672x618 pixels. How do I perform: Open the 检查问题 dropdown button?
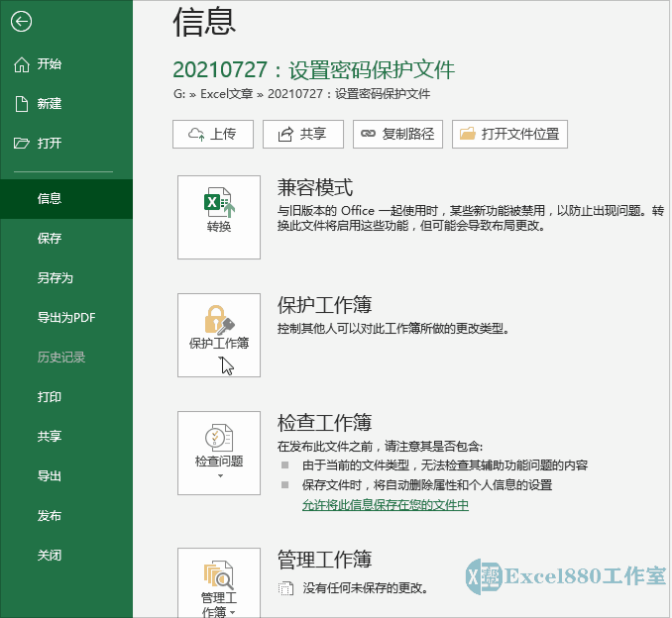click(x=219, y=454)
